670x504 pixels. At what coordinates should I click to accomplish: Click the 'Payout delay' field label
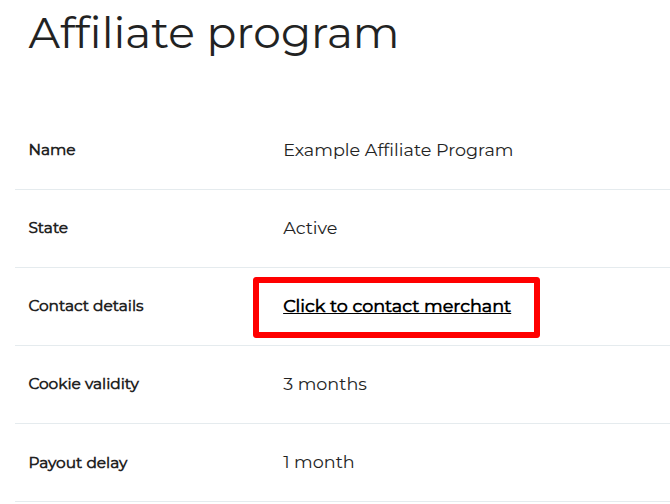[x=78, y=463]
